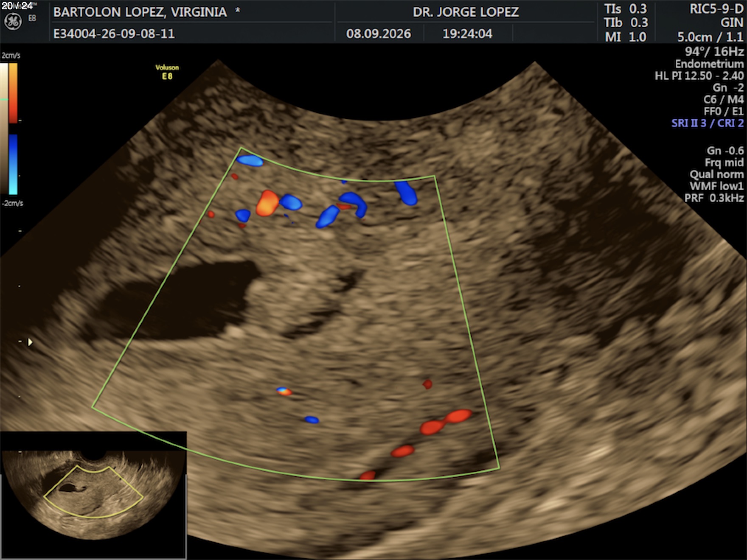Image resolution: width=747 pixels, height=560 pixels.
Task: Click the twin red flow blobs lower right
Action: [x=446, y=422]
